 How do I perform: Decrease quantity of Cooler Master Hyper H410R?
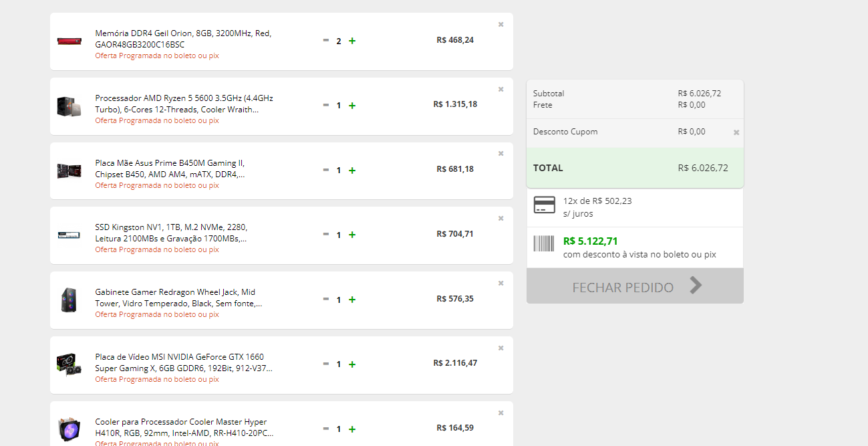[x=326, y=429]
